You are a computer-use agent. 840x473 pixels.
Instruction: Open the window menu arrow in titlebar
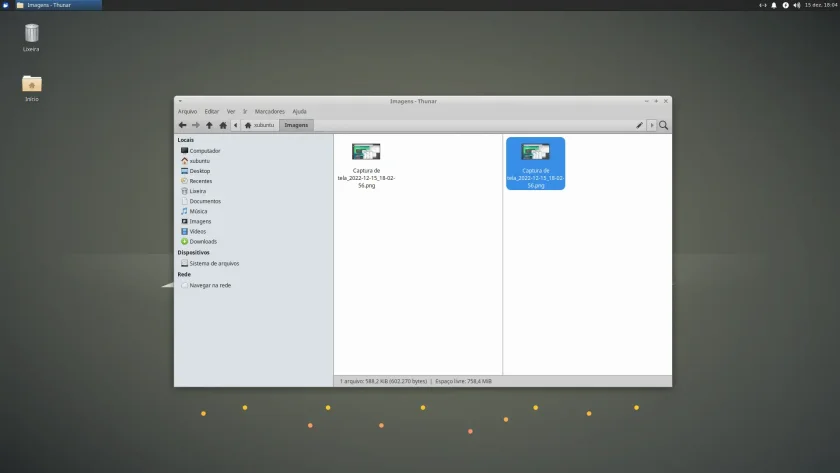click(181, 101)
